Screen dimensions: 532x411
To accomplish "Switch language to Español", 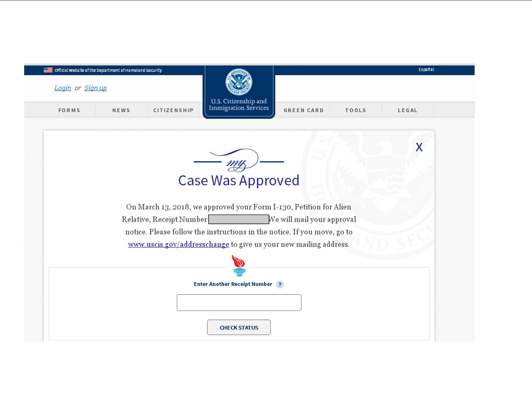I will [426, 70].
